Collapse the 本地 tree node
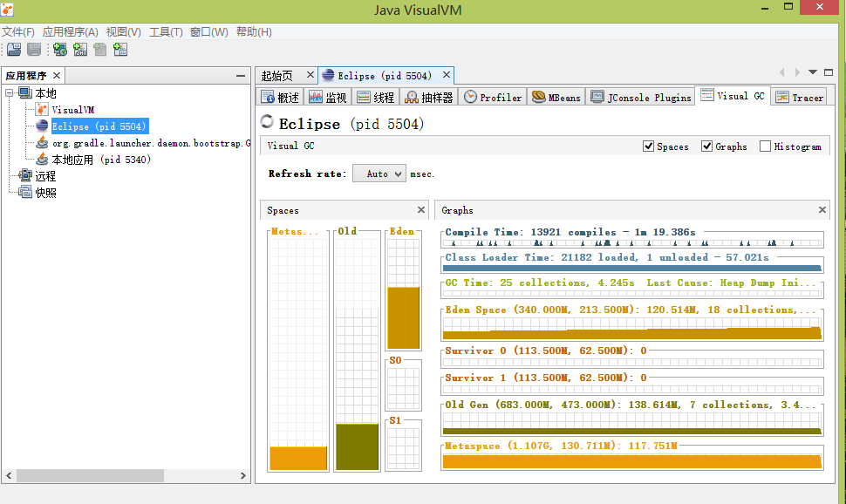Image resolution: width=846 pixels, height=504 pixels. [10, 92]
